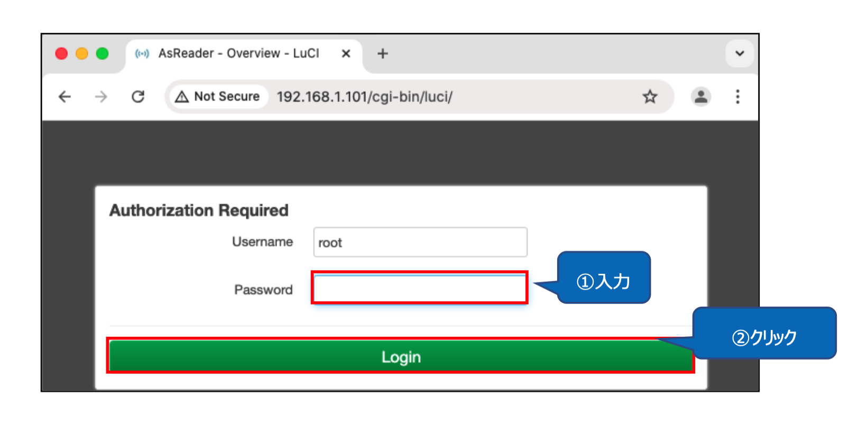Reload the current page
The height and width of the screenshot is (424, 868).
(x=138, y=97)
